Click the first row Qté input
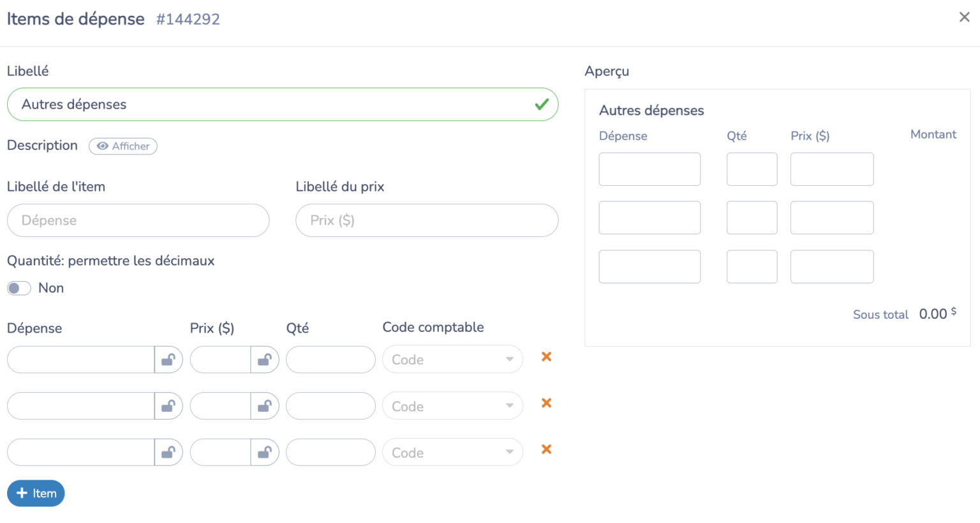980x523 pixels. coord(330,360)
